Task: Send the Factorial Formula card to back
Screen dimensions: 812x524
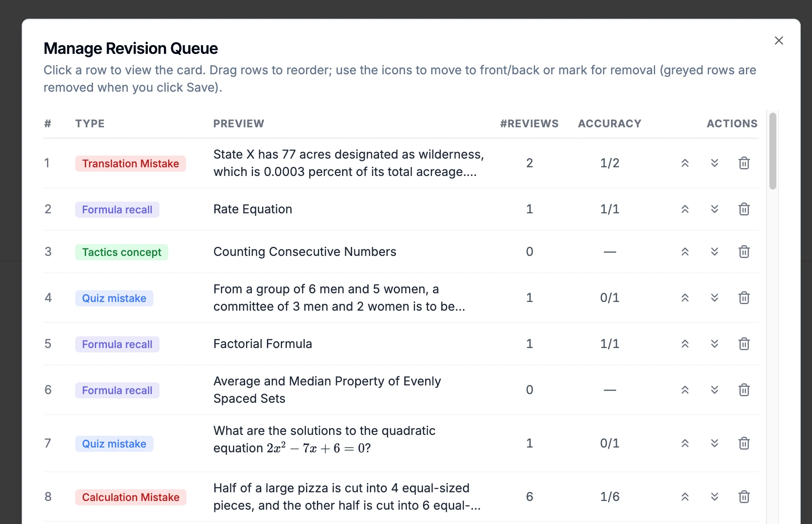Action: click(714, 344)
